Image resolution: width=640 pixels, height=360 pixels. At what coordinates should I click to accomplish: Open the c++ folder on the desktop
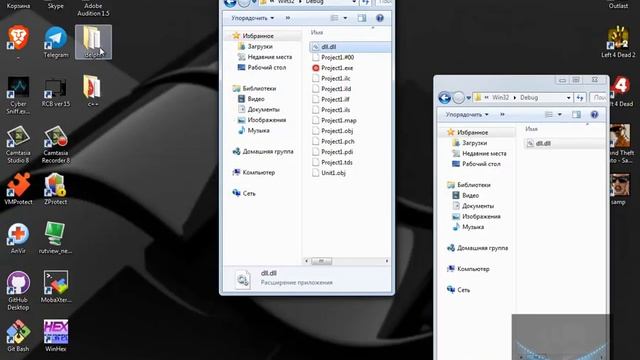93,91
